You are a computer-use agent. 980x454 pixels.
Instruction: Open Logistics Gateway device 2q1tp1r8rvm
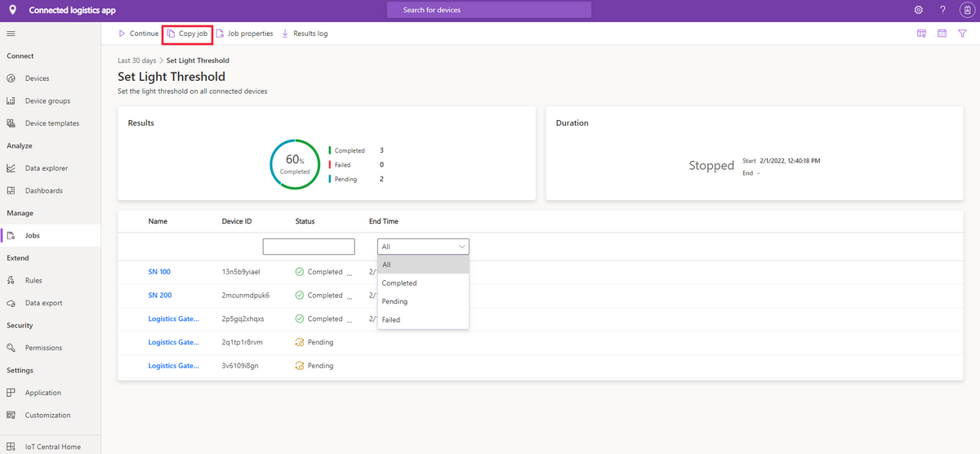pyautogui.click(x=173, y=342)
